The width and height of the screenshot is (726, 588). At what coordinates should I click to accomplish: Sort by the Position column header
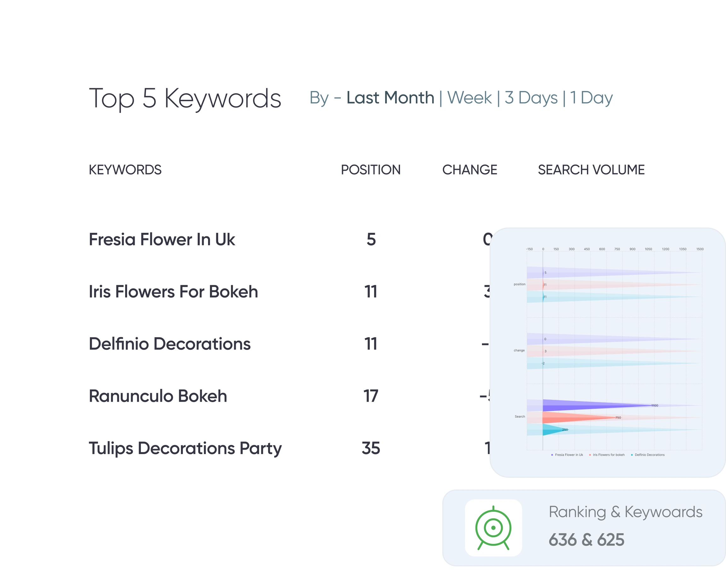pos(371,170)
